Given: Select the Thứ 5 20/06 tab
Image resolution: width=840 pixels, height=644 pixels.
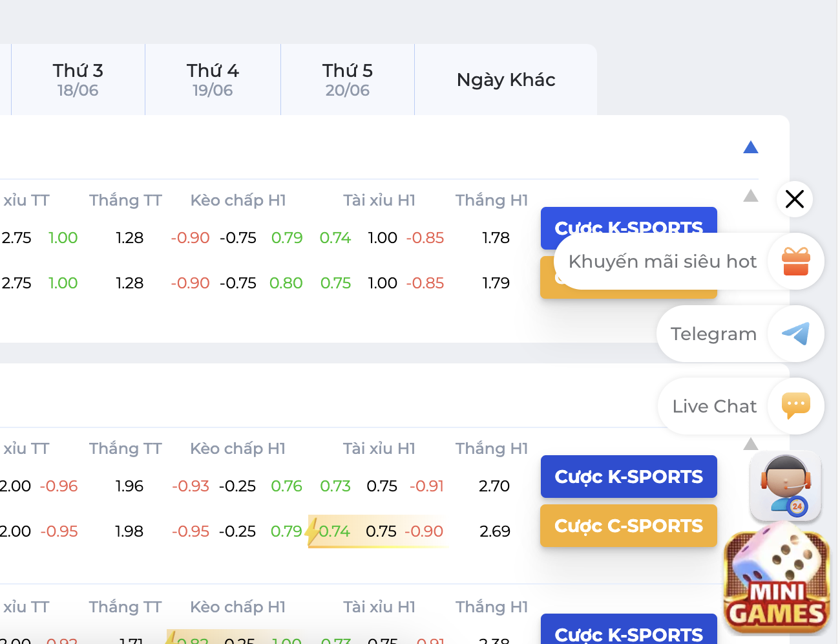Looking at the screenshot, I should click(348, 80).
